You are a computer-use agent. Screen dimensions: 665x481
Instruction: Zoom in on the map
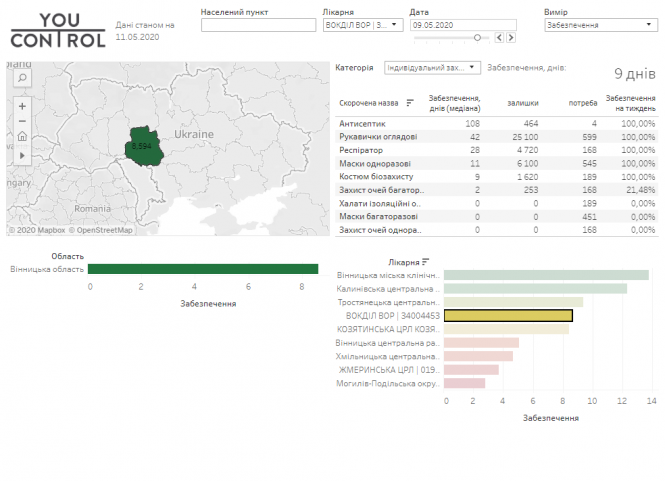22,106
